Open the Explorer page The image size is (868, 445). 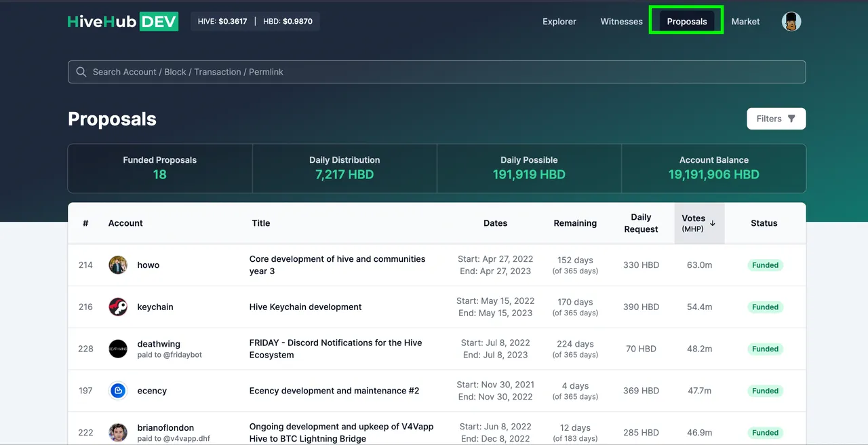(x=559, y=22)
